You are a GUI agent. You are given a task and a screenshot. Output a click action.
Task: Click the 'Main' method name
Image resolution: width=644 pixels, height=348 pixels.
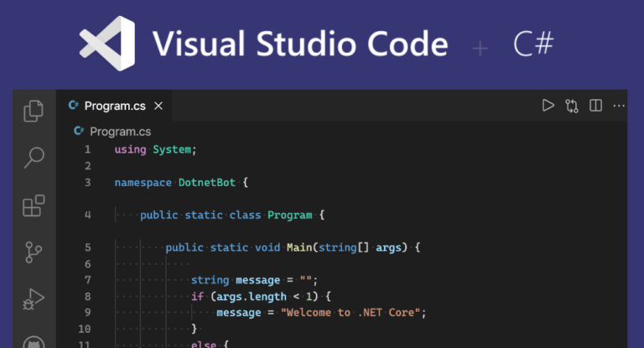(299, 247)
